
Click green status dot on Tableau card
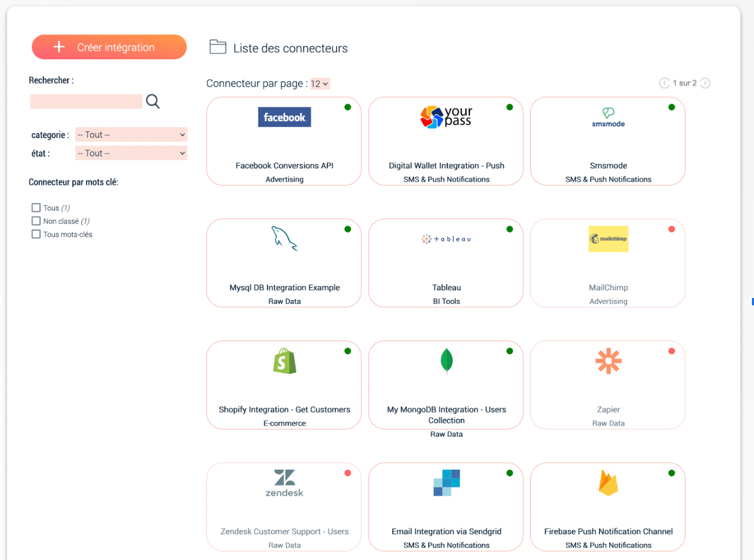pos(510,229)
